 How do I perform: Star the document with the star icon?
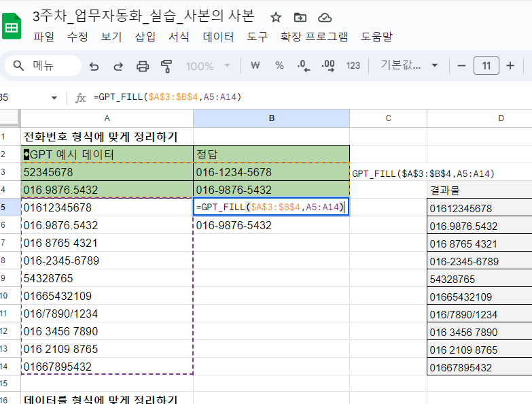coord(275,17)
